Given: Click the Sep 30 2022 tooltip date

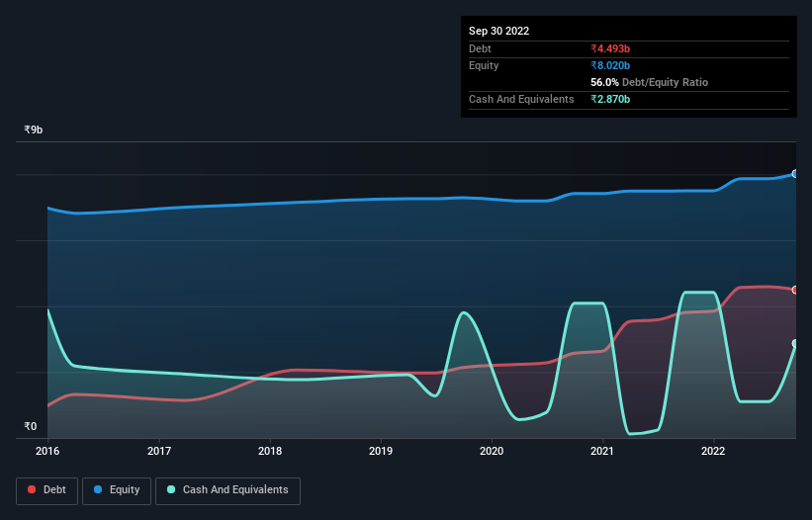Looking at the screenshot, I should 499,31.
